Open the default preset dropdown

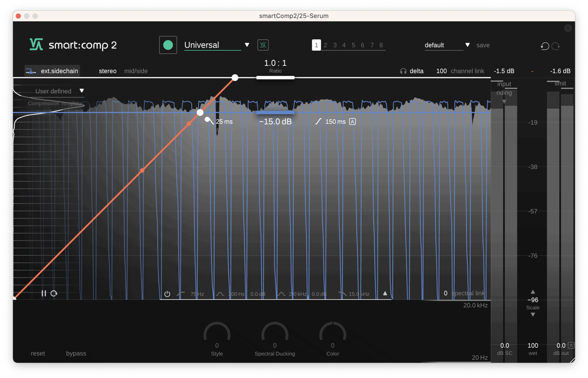click(468, 45)
